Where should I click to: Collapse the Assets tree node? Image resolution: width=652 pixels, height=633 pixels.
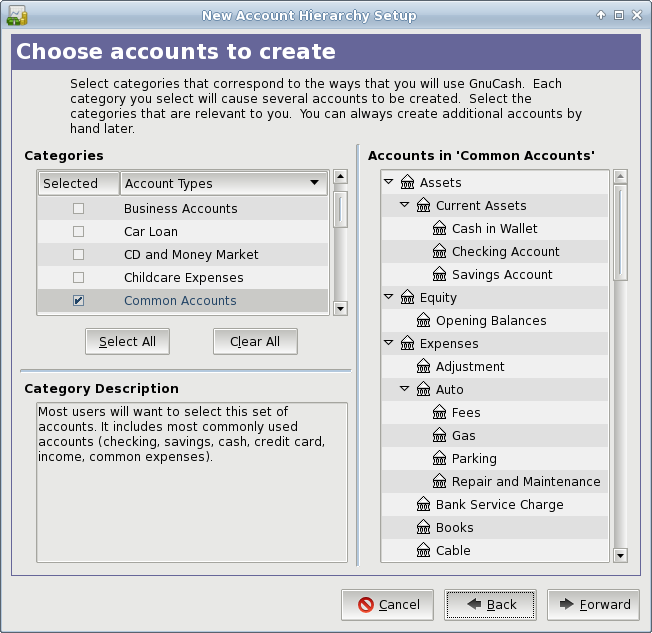[389, 182]
